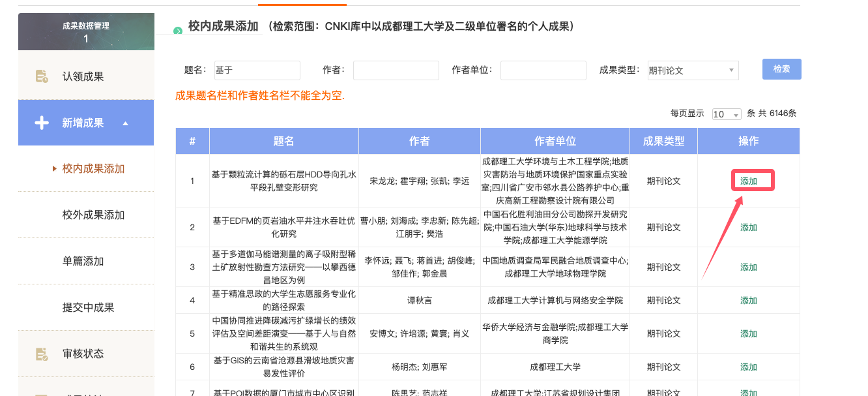This screenshot has height=396, width=868.
Task: Click 添加 for the 砾石层HDD导向孔 row
Action: (749, 181)
